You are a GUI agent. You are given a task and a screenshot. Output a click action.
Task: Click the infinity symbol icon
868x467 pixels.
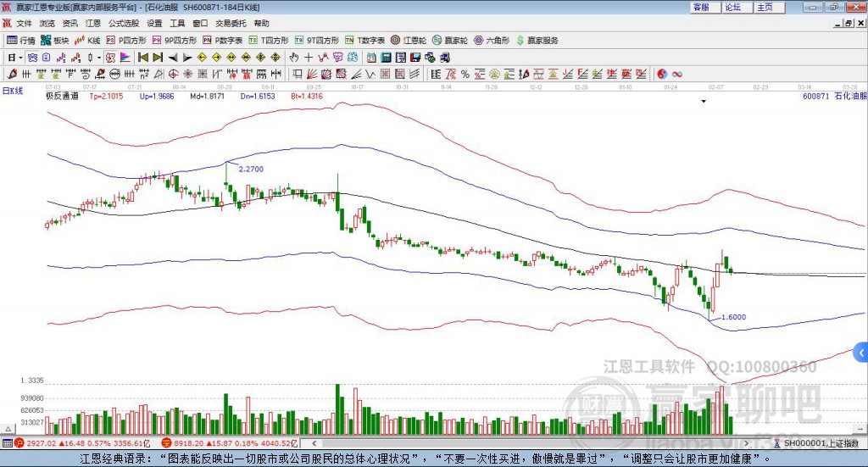coord(677,74)
